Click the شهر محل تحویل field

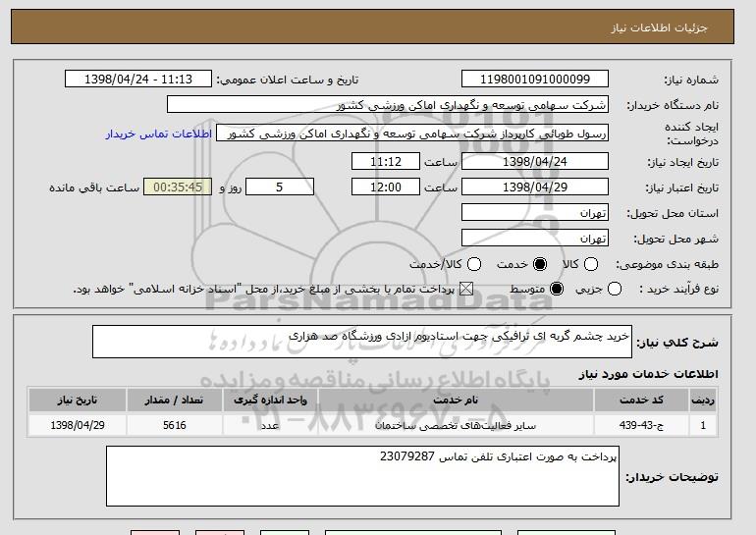[x=535, y=239]
